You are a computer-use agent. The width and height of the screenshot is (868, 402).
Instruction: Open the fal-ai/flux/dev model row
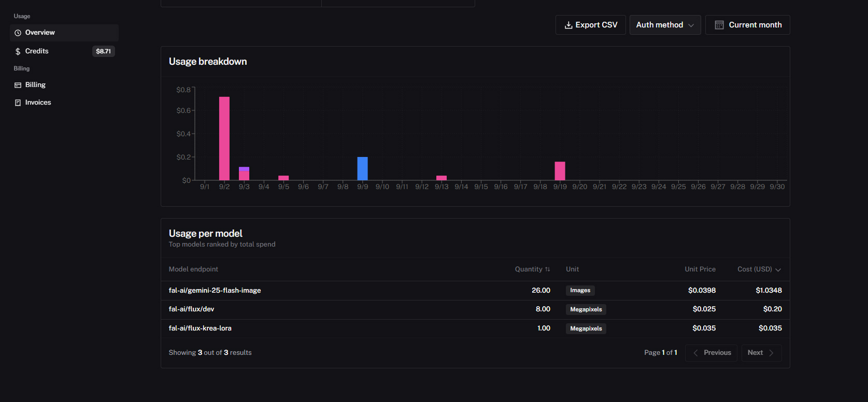pos(191,309)
